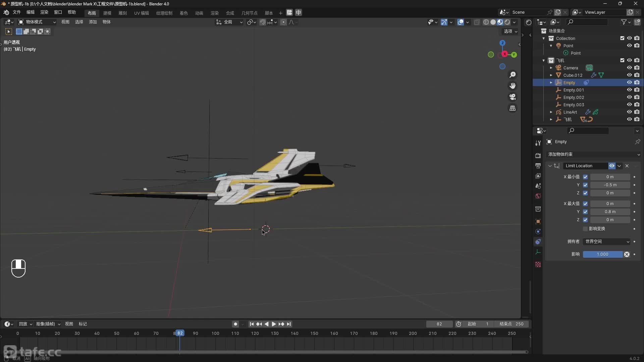Viewport: 644px width, 362px height.
Task: Select rendered viewport shading
Action: [507, 22]
